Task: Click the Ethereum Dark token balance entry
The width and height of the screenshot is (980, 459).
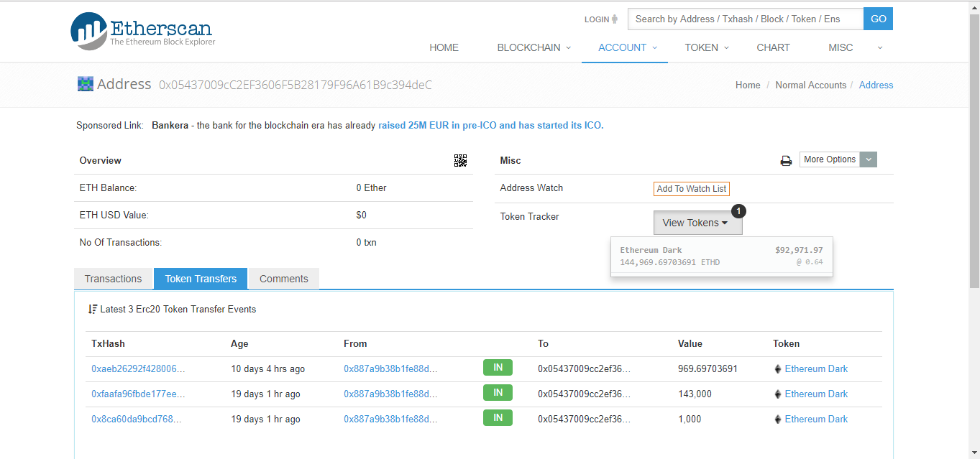Action: pos(721,256)
